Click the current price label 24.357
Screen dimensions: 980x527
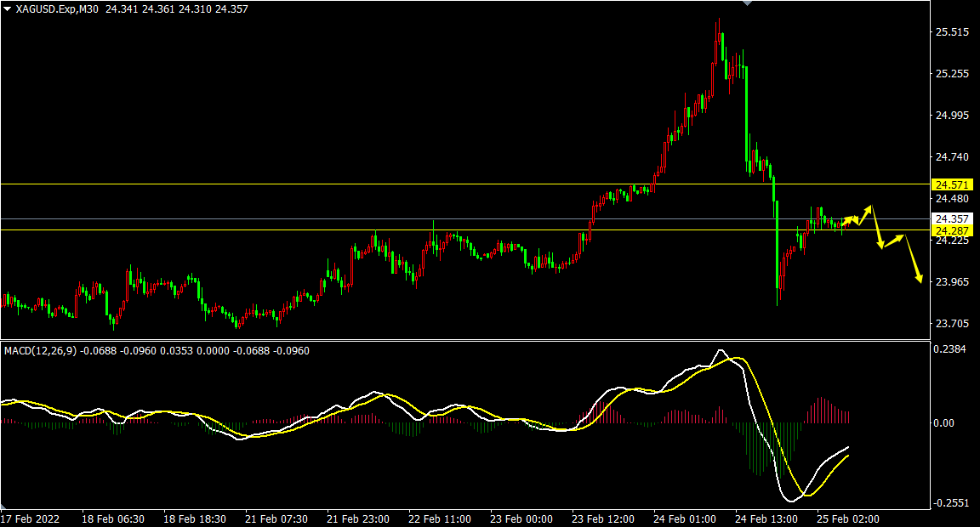952,218
